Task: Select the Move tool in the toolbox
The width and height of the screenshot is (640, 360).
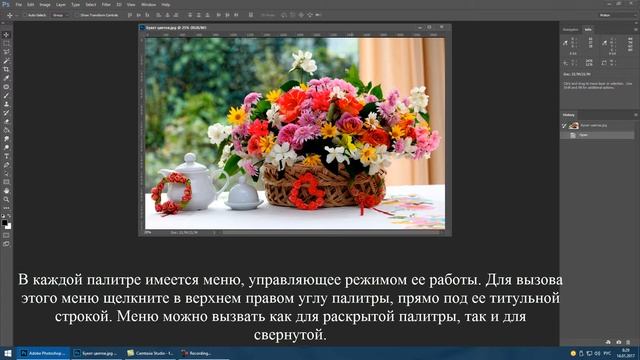Action: click(x=6, y=35)
